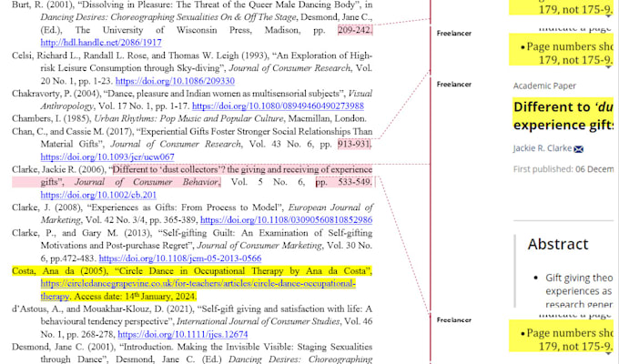Viewport: 619px width, 364px height.
Task: Open the hdl.handle.net/2086/1917 link
Action: click(101, 43)
